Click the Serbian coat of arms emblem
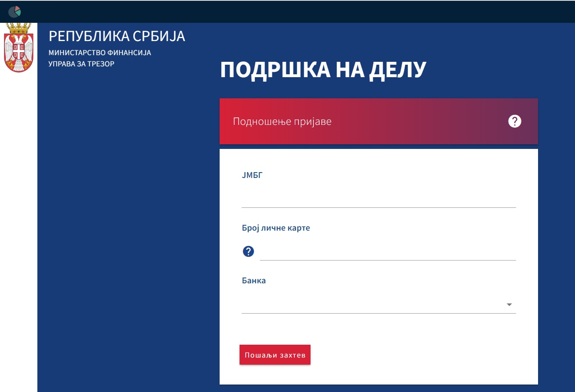Image resolution: width=575 pixels, height=392 pixels. point(19,48)
